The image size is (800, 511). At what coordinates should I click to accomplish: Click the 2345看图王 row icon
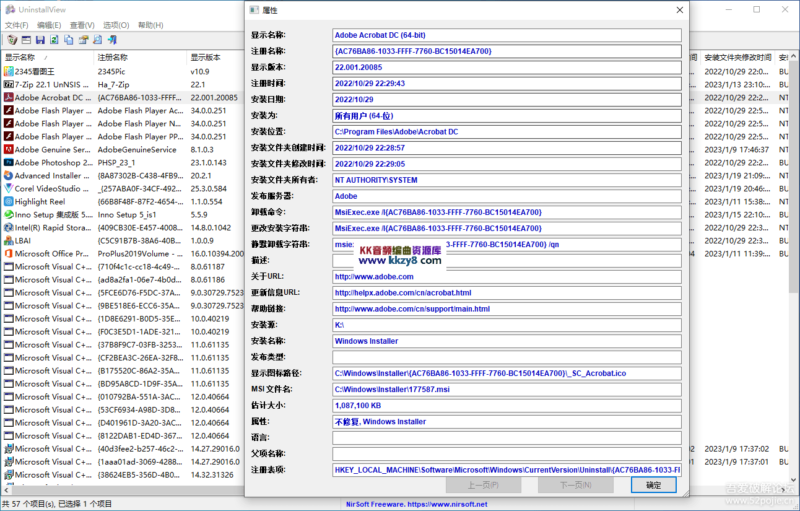point(9,71)
